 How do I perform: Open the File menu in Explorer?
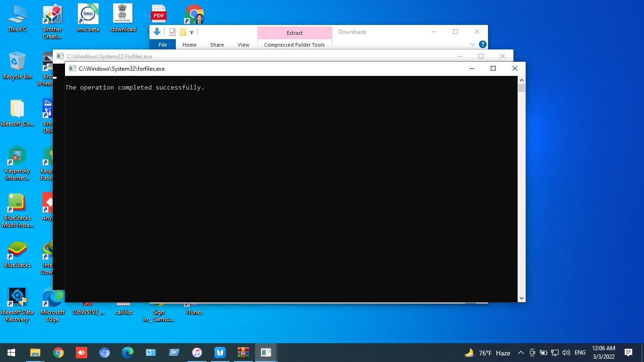(x=162, y=45)
